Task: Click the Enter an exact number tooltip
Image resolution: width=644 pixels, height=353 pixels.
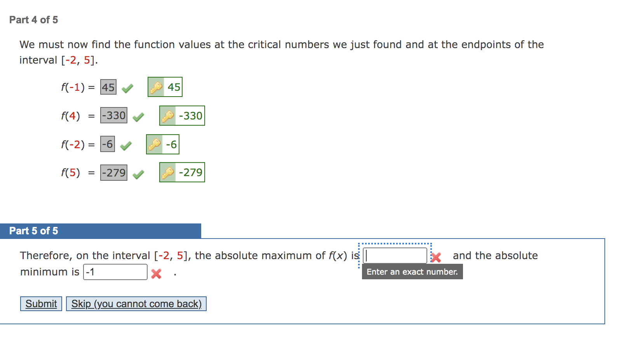Action: (412, 272)
